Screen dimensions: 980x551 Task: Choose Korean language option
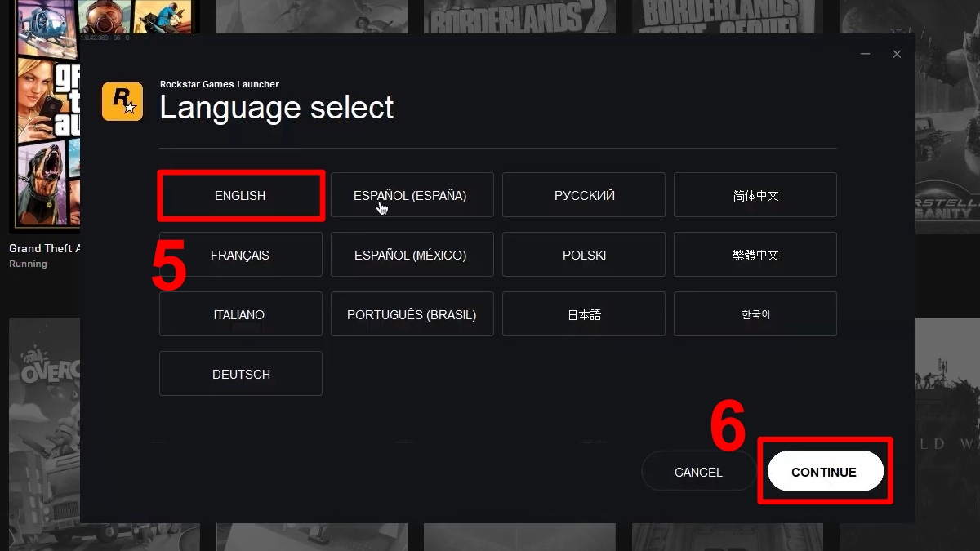tap(755, 314)
